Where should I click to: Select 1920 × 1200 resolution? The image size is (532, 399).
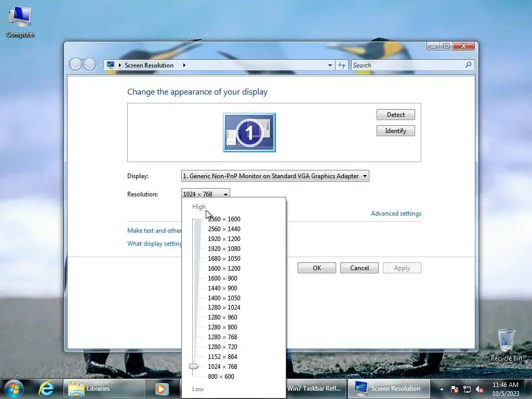(x=224, y=239)
